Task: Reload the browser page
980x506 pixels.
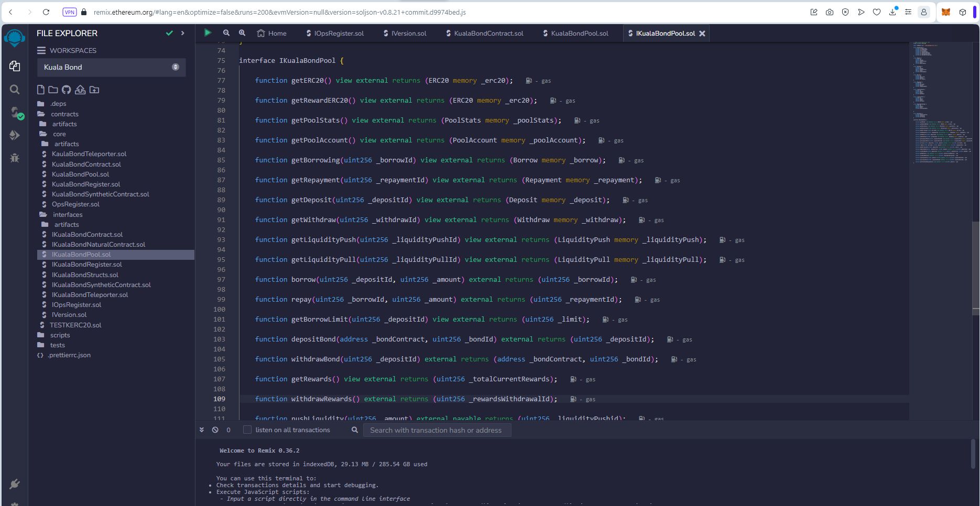Action: (46, 12)
